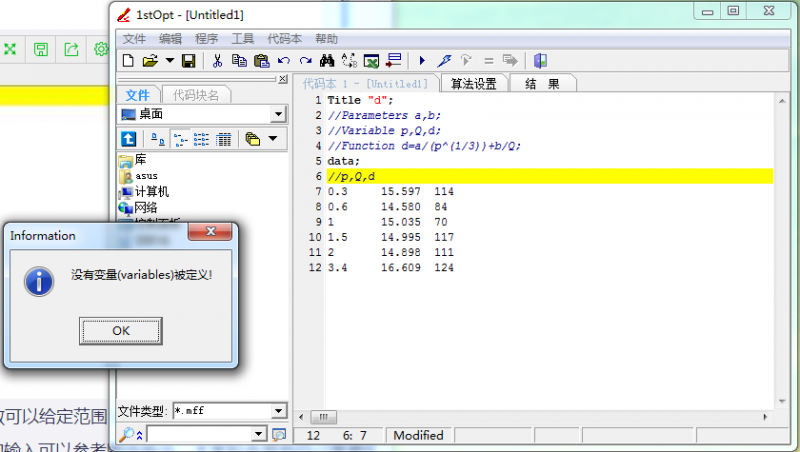Select the 代码本 1 - [Untitled1] tab
800x452 pixels.
click(365, 84)
